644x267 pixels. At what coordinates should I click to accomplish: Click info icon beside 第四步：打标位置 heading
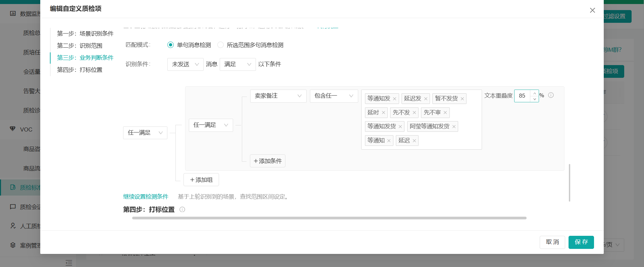182,210
